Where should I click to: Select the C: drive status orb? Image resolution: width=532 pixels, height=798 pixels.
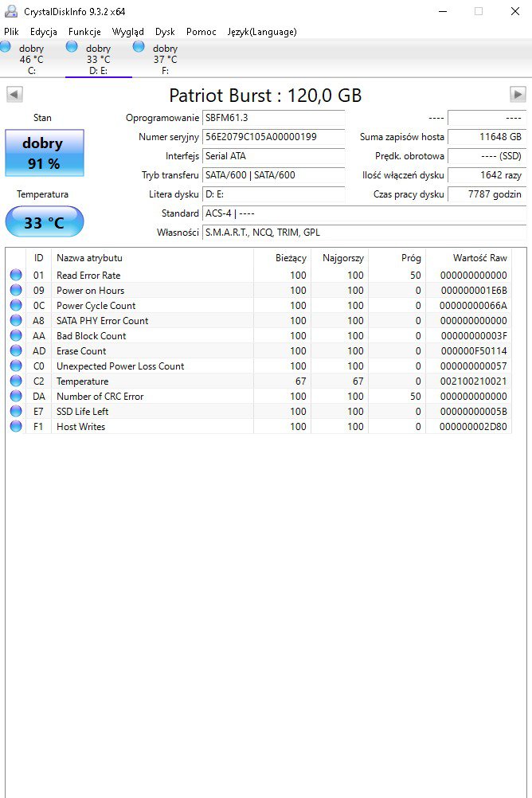pos(6,47)
